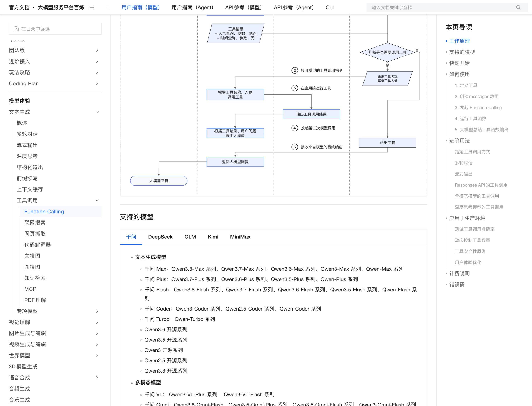
Task: Jump to 快速开始 in page guide
Action: (459, 63)
